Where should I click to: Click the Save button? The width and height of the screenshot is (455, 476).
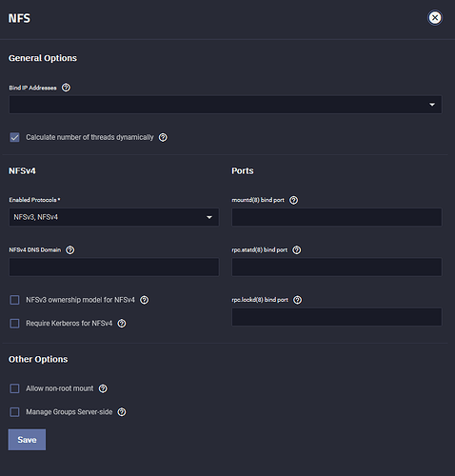27,440
